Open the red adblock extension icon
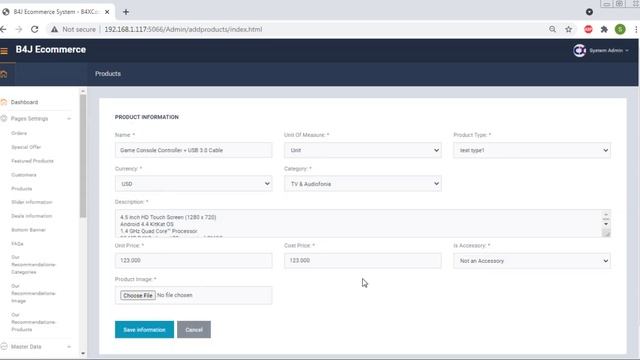Viewport: 640px width, 360px height. (x=588, y=29)
